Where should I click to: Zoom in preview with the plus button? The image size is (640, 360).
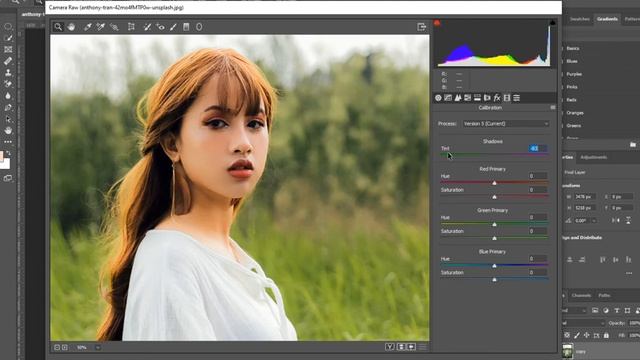coord(64,347)
